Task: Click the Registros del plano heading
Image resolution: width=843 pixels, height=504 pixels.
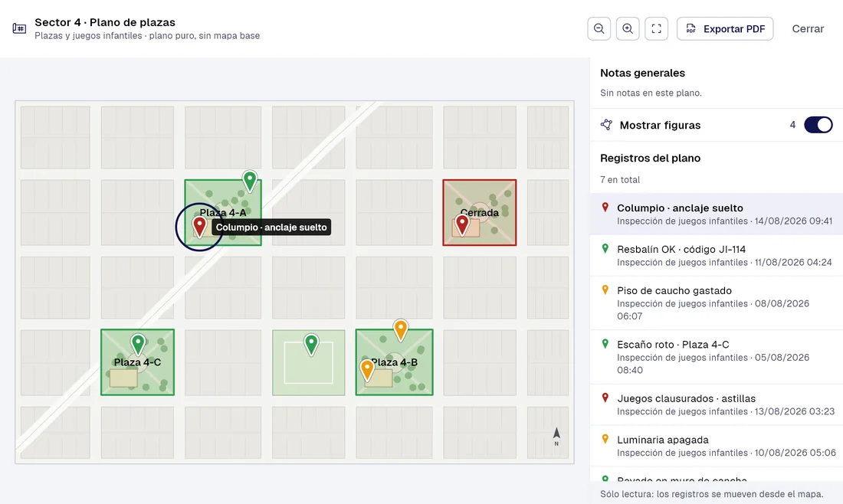Action: tap(650, 158)
